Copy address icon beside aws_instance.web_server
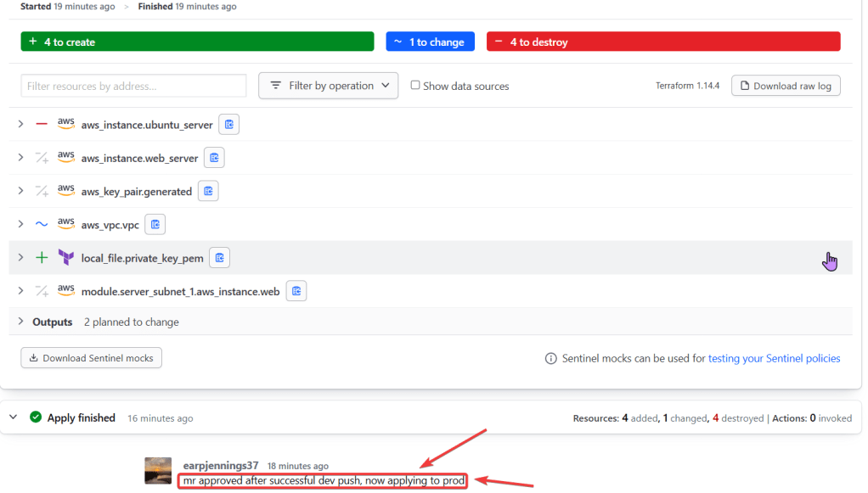Screen dimensions: 868x493 (214, 158)
